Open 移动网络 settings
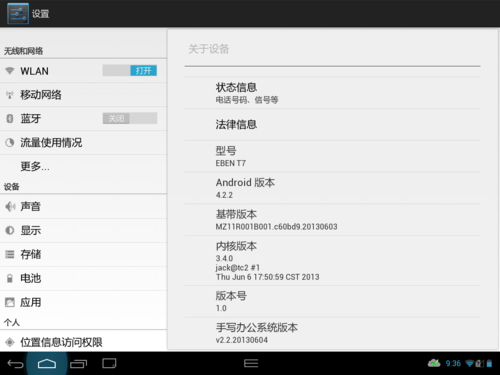 tap(83, 95)
